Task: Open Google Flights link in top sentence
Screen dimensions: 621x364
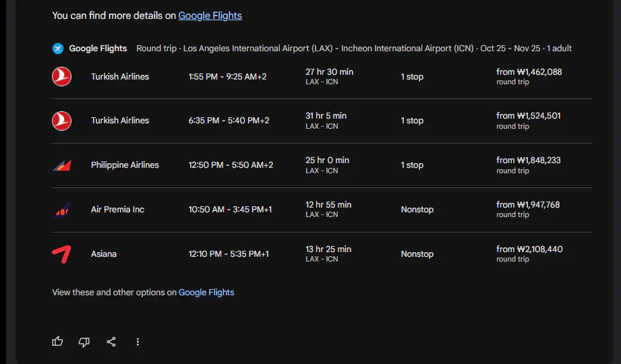Action: pos(210,16)
